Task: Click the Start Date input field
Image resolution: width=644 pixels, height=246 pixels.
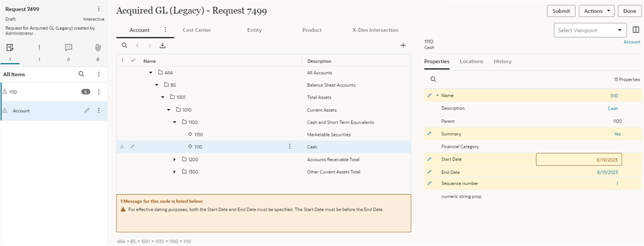Action: (579, 159)
